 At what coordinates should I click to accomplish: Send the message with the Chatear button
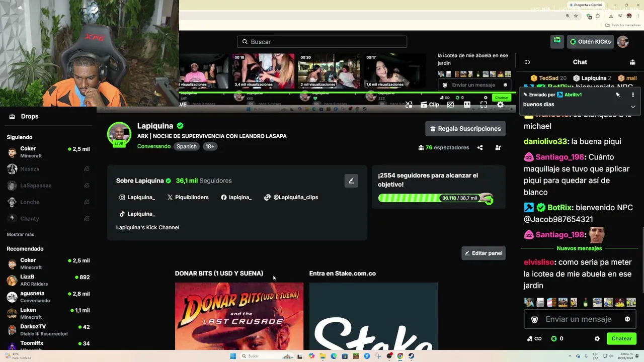[621, 339]
